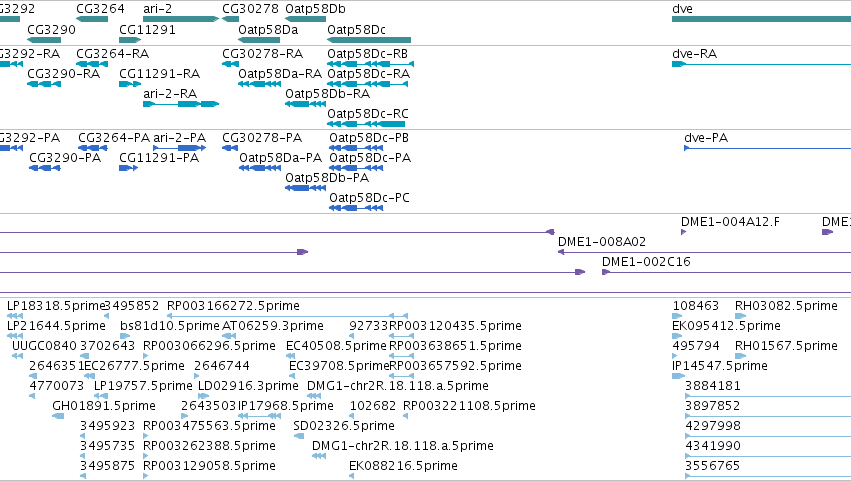This screenshot has height=481, width=851.
Task: Open EST "RP003475563.5prime"
Action: coord(209,426)
